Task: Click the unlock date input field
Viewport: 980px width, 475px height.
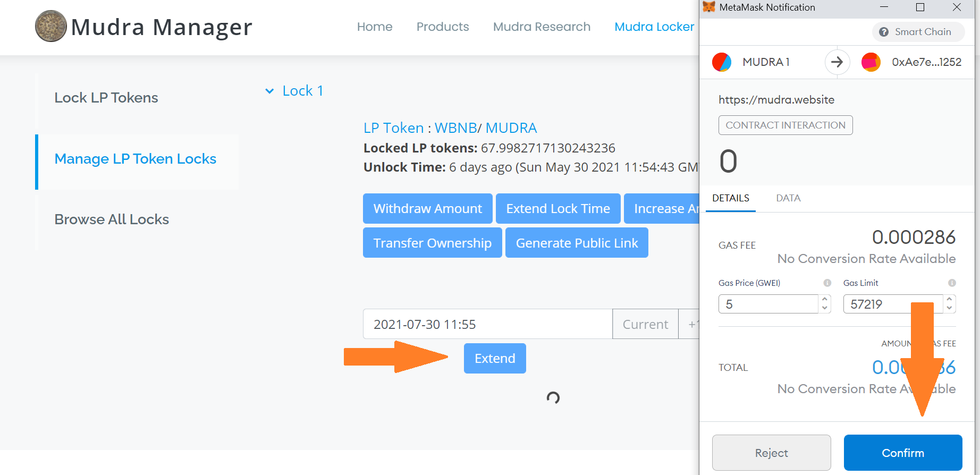Action: pos(487,324)
